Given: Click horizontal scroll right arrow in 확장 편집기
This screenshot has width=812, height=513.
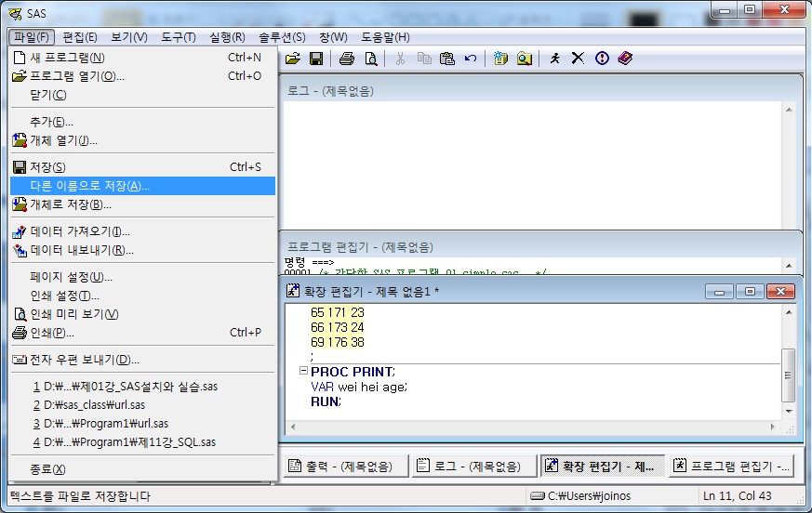Looking at the screenshot, I should (x=773, y=427).
